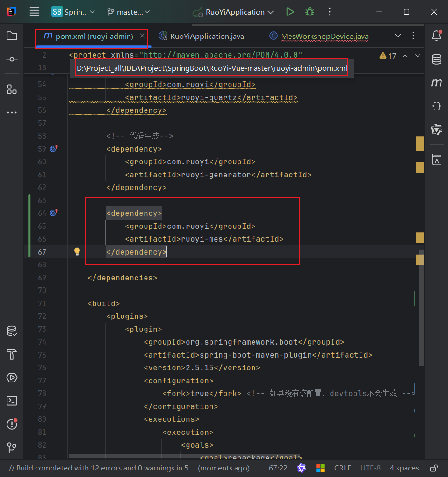Open the CRLF line separator selector

tap(342, 468)
